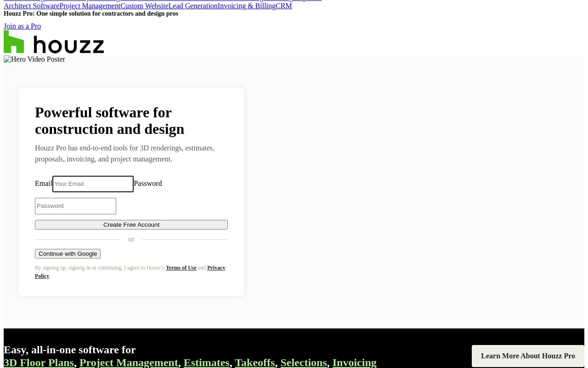The width and height of the screenshot is (588, 368).
Task: Go to Custom Website page
Action: (x=144, y=6)
